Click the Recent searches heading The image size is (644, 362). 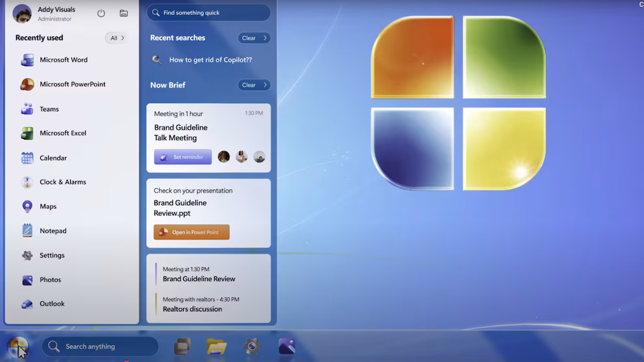pos(177,38)
